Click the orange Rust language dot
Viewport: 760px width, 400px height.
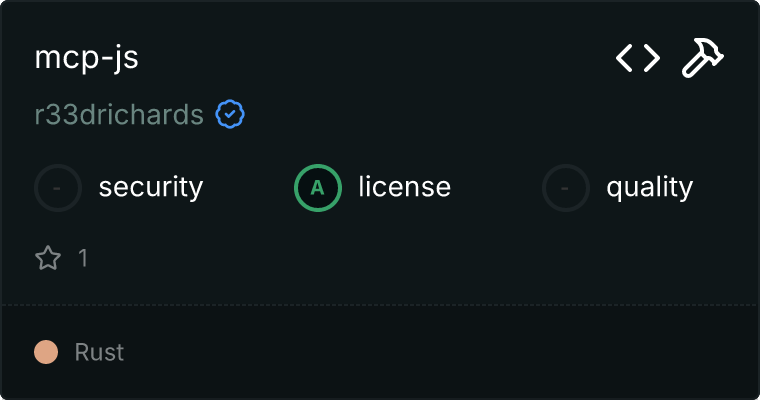click(x=46, y=352)
